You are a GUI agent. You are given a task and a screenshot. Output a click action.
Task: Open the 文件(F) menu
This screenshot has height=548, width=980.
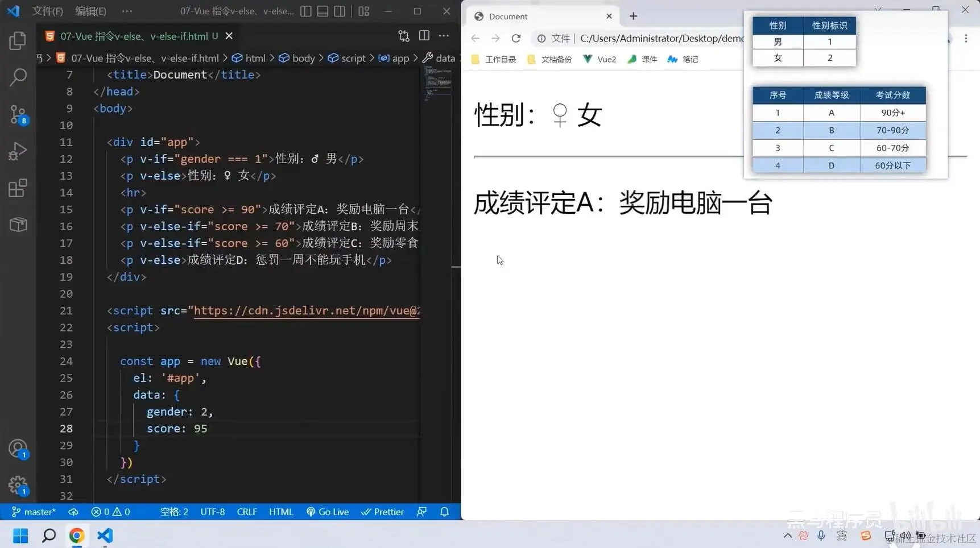tap(48, 11)
